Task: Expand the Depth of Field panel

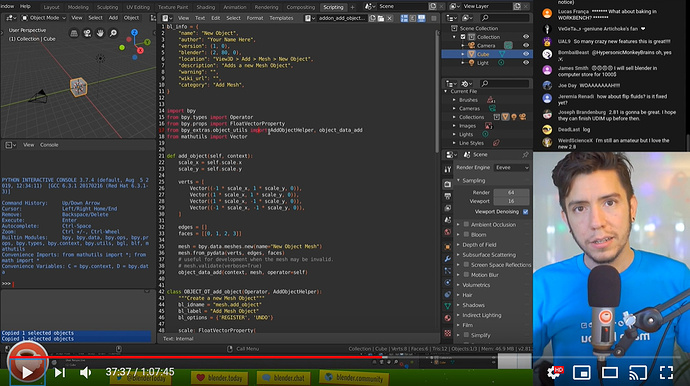Action: point(459,245)
